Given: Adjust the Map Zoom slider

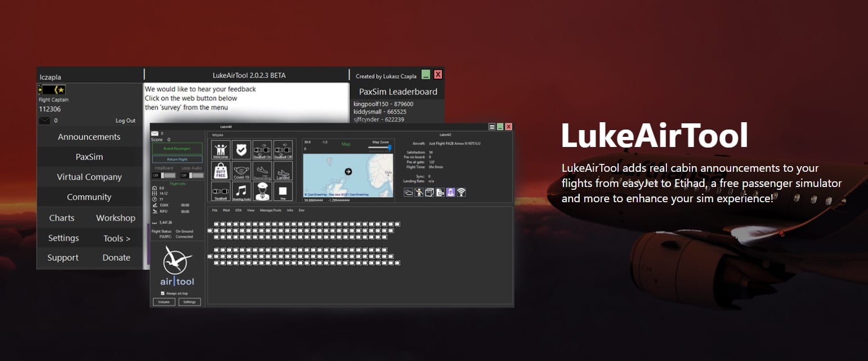Looking at the screenshot, I should (x=388, y=148).
